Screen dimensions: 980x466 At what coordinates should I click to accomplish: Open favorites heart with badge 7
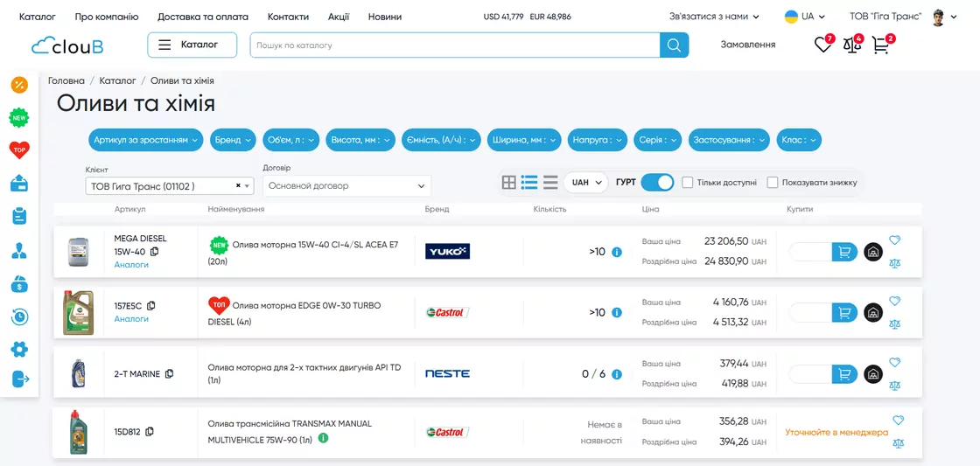click(823, 44)
